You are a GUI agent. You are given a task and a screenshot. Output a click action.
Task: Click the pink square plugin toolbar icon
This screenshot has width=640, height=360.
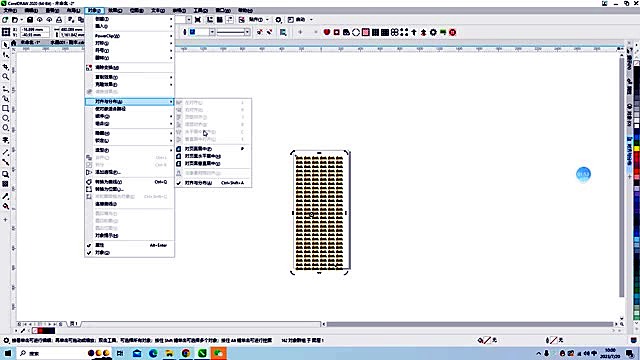pos(365,32)
